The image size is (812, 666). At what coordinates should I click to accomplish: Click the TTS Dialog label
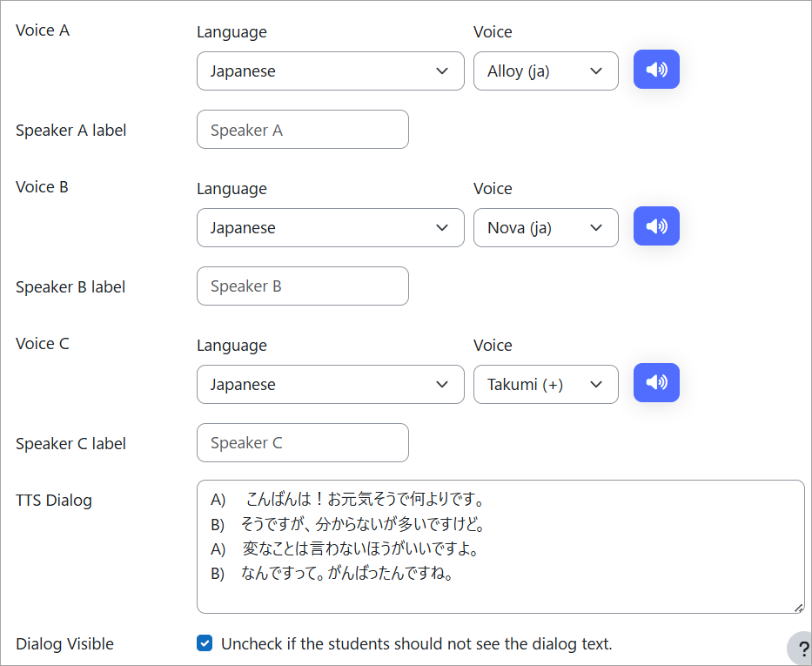tap(54, 501)
